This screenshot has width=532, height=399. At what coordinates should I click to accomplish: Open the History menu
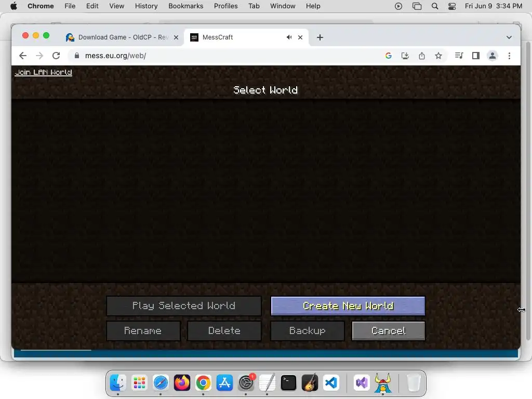(x=146, y=6)
